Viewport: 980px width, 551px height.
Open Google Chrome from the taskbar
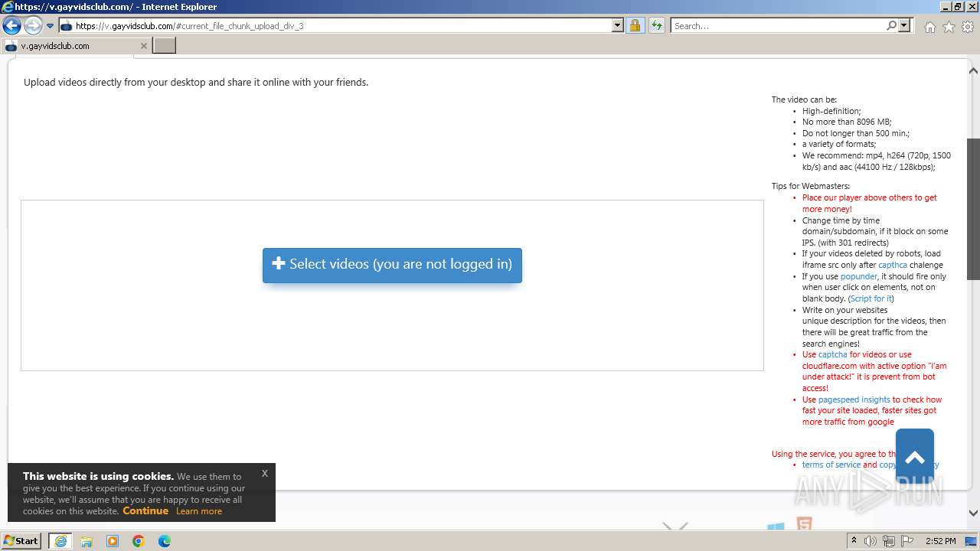click(139, 541)
